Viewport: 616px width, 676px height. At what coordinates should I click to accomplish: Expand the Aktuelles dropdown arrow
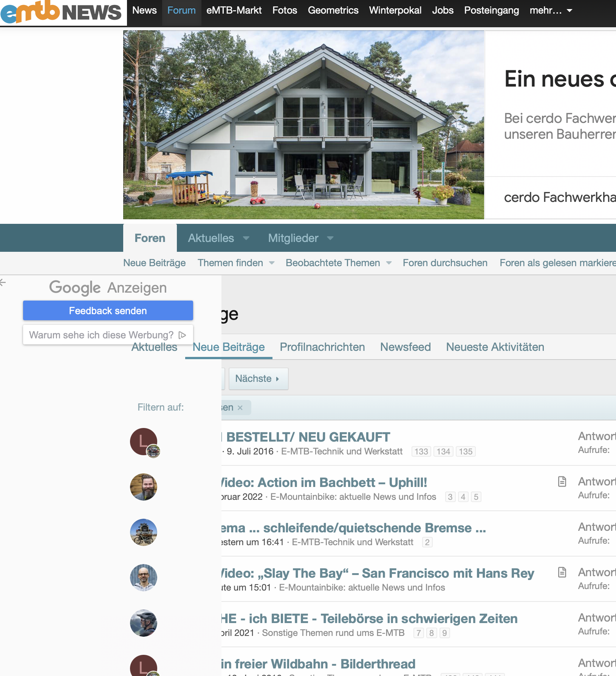tap(246, 238)
